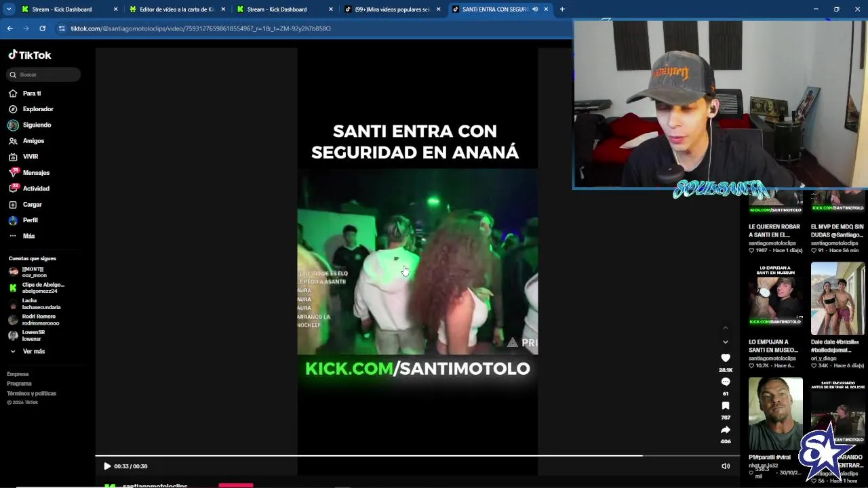Switch to (99+) Mira videos populares tab
Viewport: 868px width, 488px height.
pyautogui.click(x=393, y=9)
